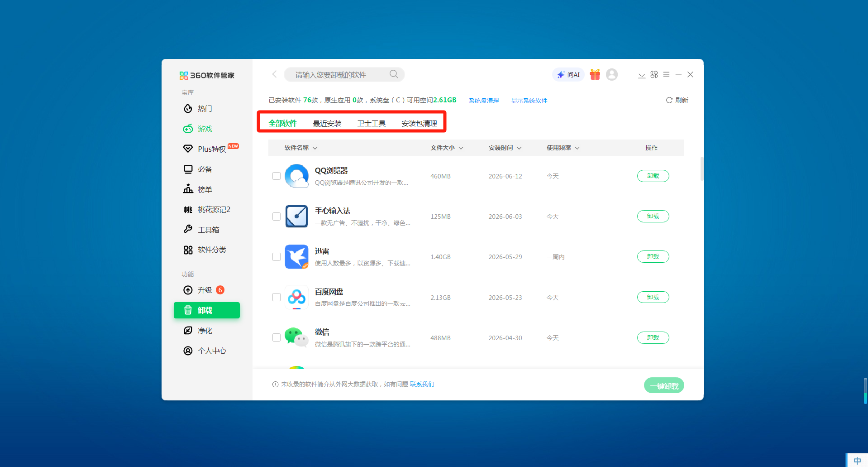Switch to the 卫士工具 tab
The image size is (868, 467).
[x=372, y=123]
